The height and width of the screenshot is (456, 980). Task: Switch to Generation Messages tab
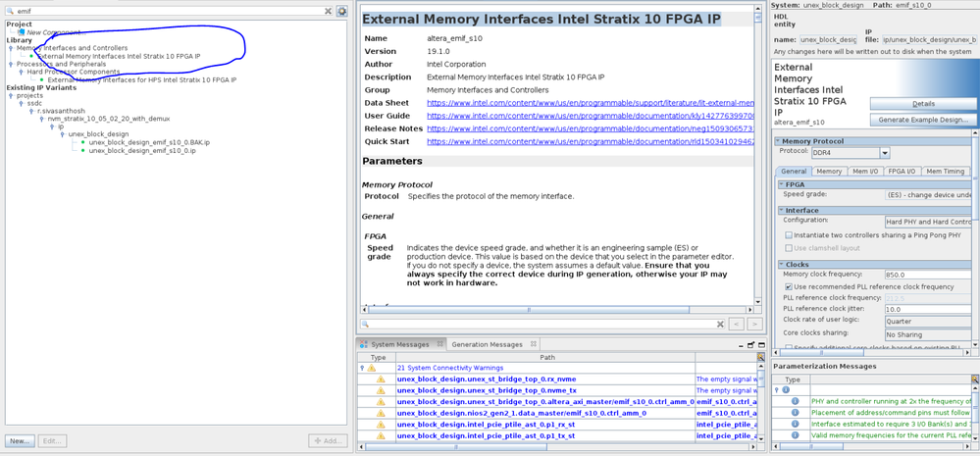[486, 344]
